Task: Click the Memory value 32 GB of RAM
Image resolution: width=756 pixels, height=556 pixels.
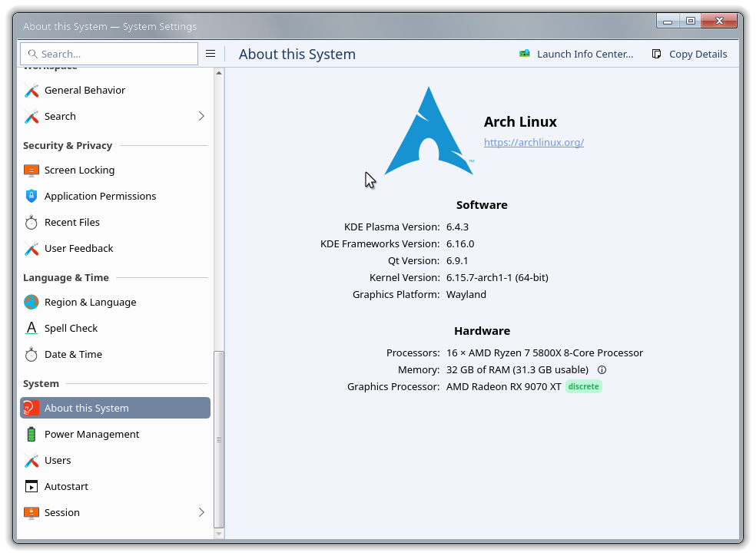Action: coord(517,370)
